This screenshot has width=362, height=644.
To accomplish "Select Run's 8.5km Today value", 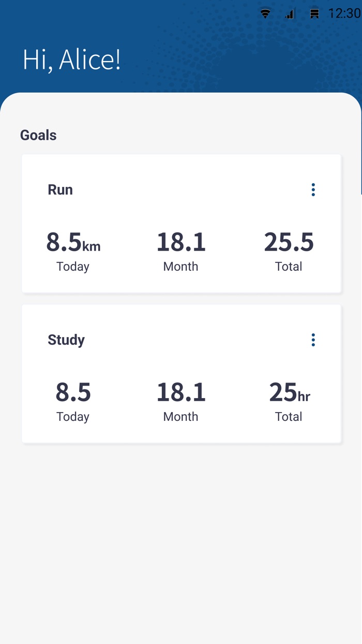I will (73, 242).
